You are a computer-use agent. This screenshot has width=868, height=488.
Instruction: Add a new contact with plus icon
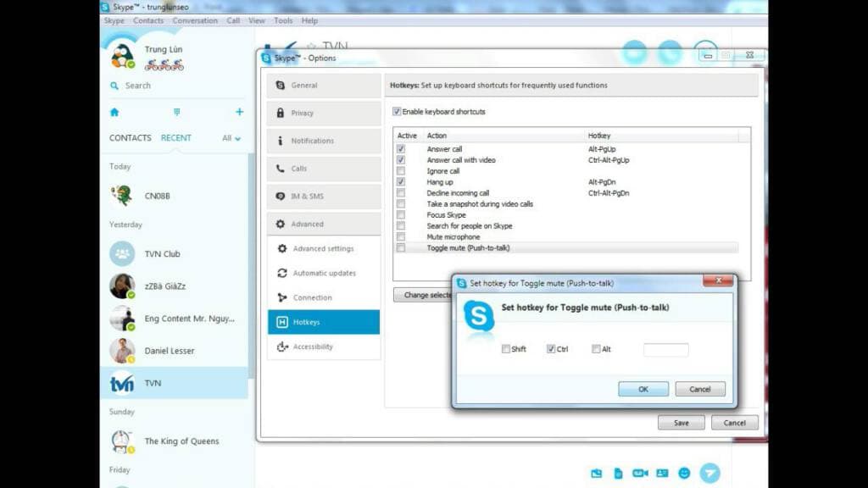[x=239, y=112]
